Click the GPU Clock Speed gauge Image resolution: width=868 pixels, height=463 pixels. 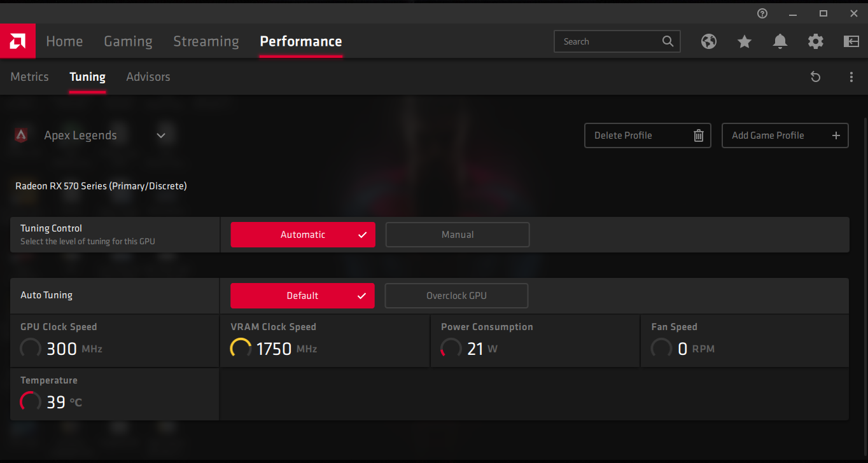(31, 348)
